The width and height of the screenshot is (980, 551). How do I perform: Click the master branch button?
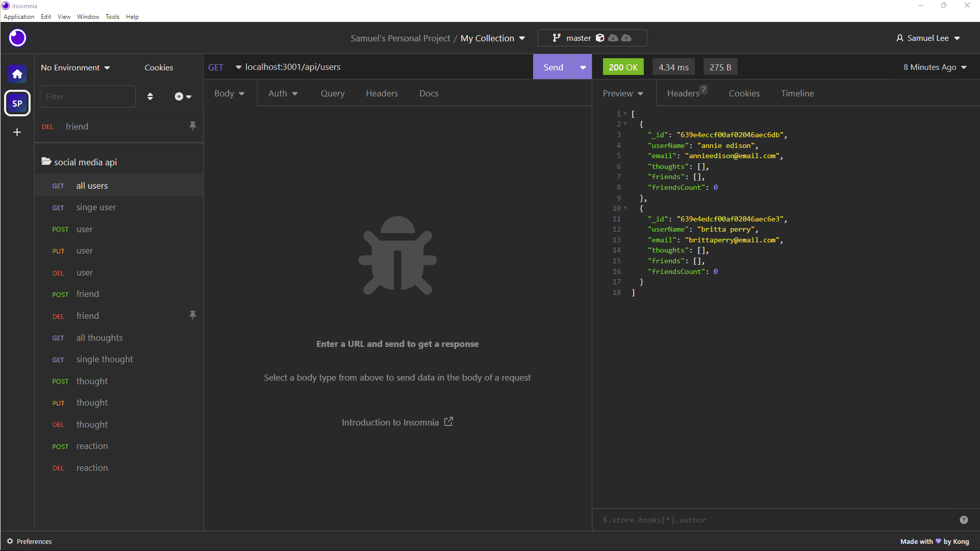[592, 38]
